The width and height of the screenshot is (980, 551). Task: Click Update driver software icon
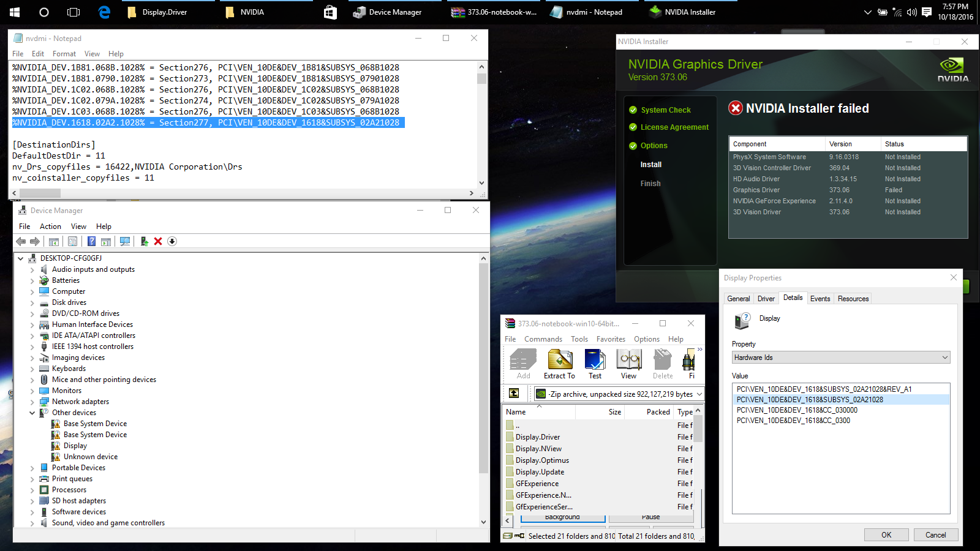click(144, 241)
